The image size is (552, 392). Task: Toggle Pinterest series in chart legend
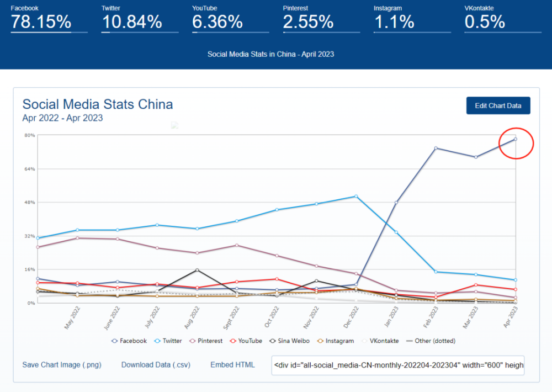206,341
